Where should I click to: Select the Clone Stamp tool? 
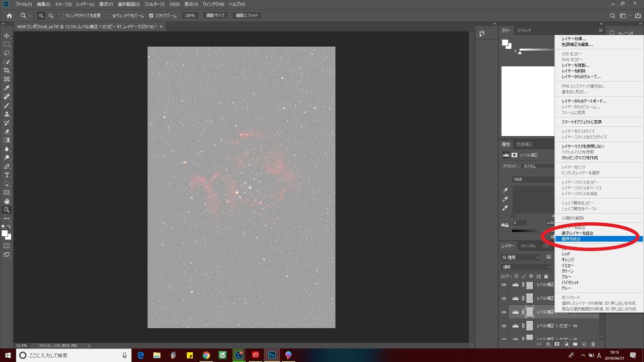pos(7,114)
